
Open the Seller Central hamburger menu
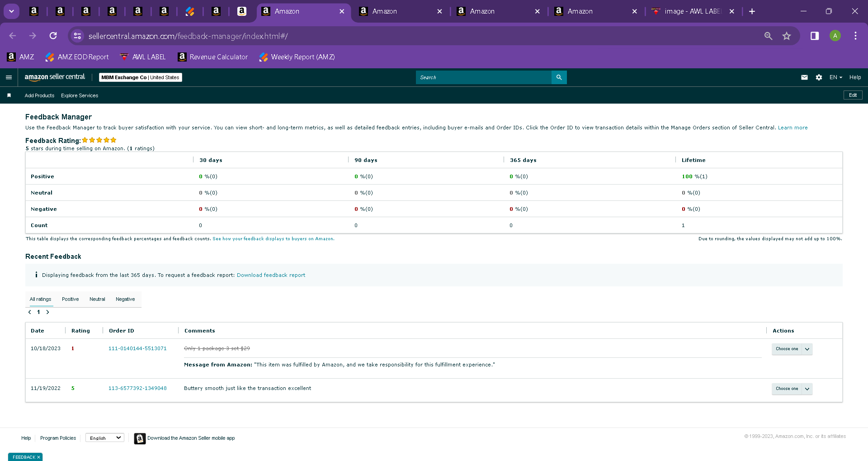coord(9,77)
